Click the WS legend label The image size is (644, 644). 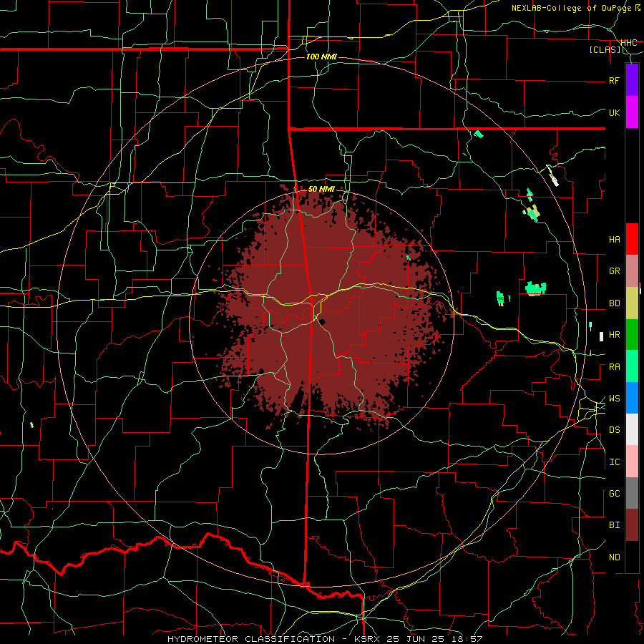(614, 399)
